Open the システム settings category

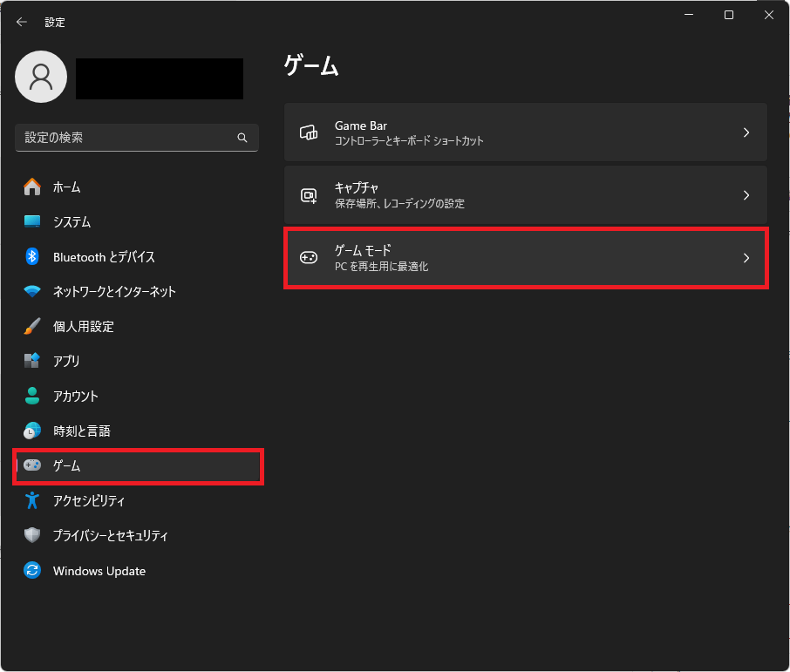pos(72,221)
